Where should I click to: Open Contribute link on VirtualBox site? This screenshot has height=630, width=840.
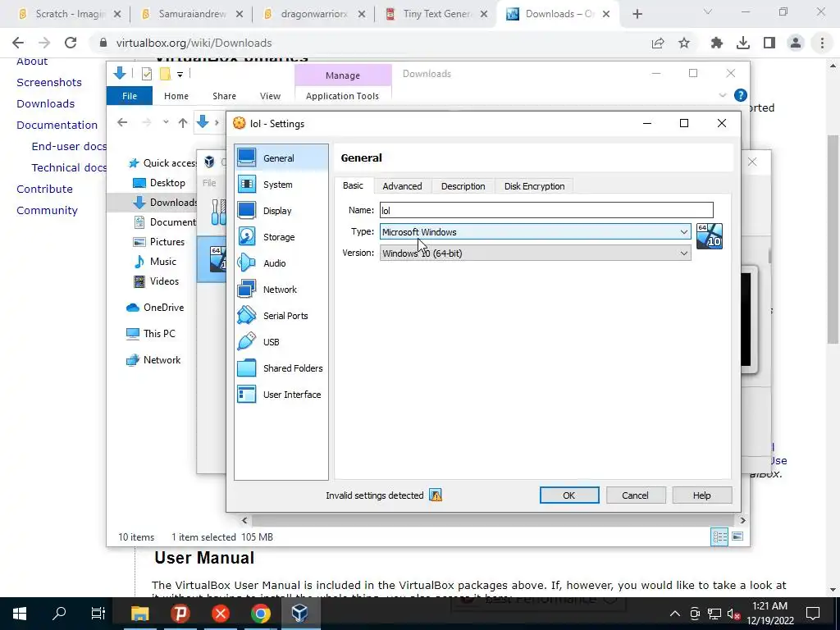pyautogui.click(x=44, y=189)
